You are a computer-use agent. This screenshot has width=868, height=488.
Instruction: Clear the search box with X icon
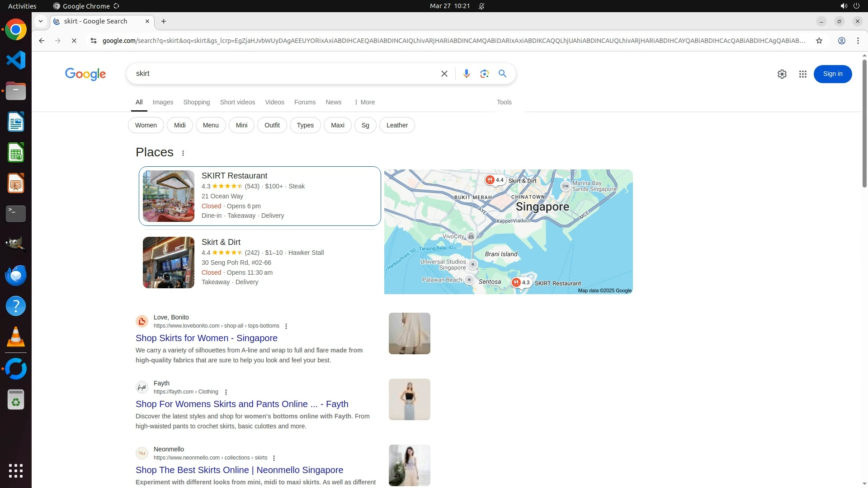click(x=444, y=74)
